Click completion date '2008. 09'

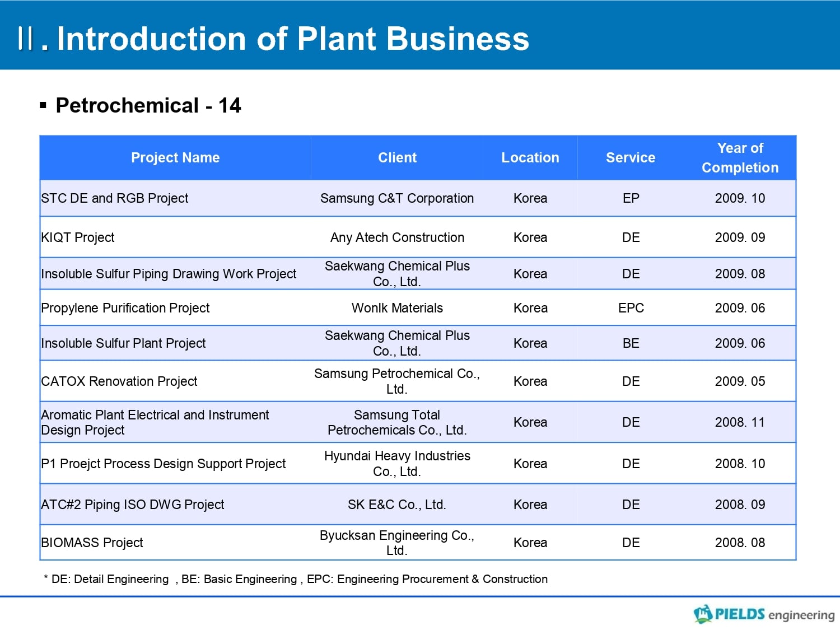coord(740,505)
